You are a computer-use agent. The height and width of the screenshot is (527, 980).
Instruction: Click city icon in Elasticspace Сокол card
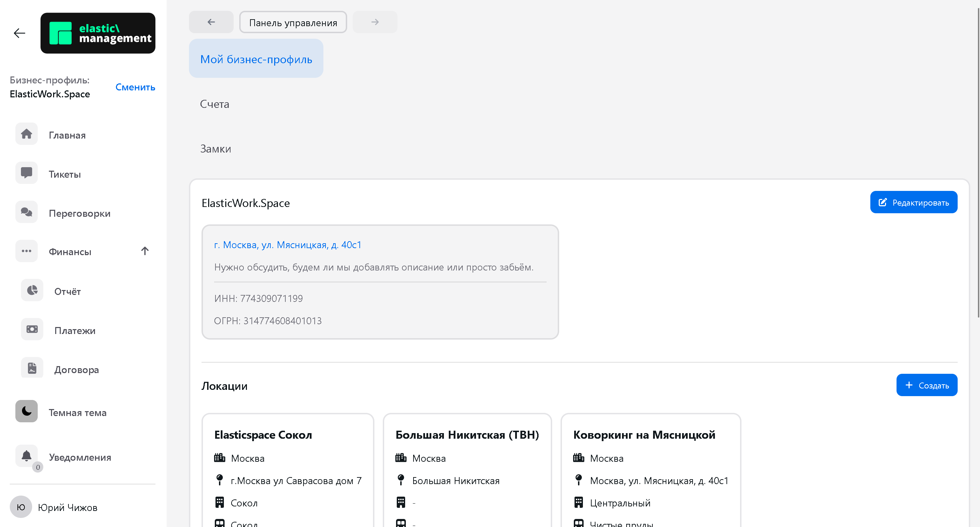(x=220, y=458)
